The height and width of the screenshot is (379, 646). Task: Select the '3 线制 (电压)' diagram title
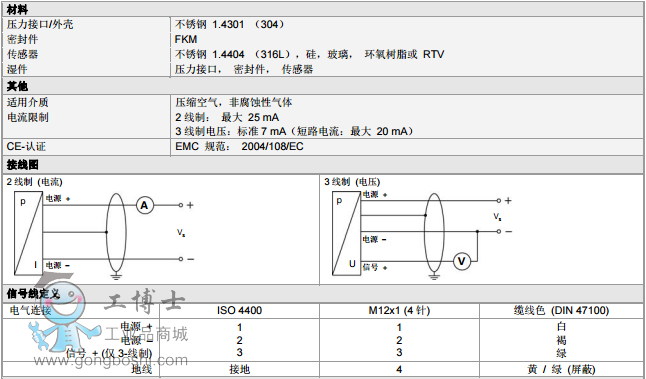[x=352, y=182]
